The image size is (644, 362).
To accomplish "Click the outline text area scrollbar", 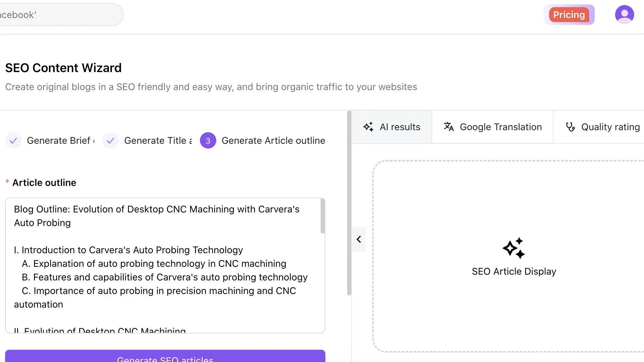I will [x=322, y=216].
